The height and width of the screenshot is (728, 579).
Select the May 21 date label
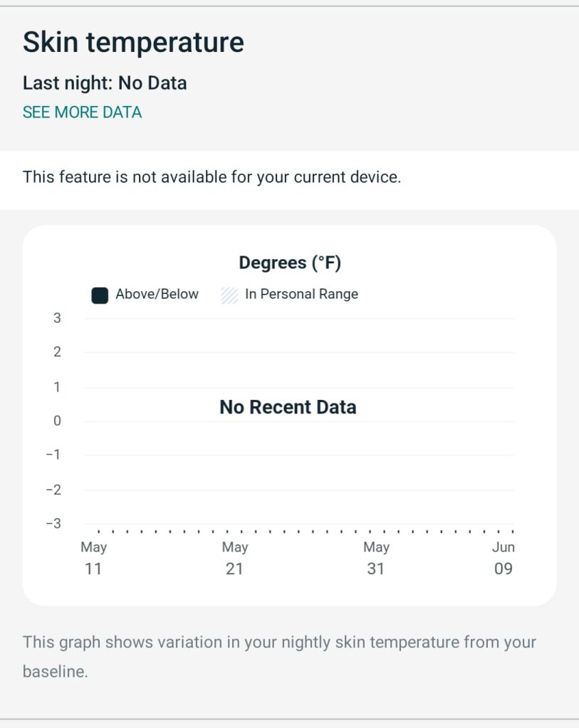(234, 558)
